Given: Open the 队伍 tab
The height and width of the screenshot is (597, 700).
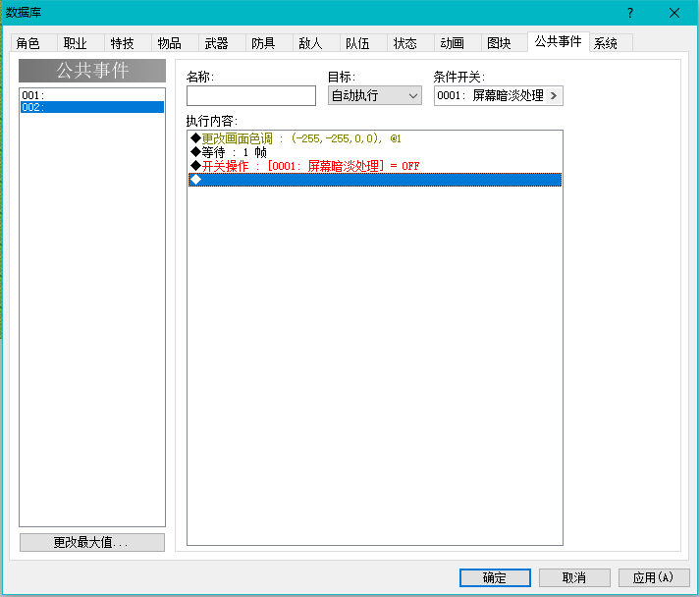Looking at the screenshot, I should pyautogui.click(x=363, y=43).
